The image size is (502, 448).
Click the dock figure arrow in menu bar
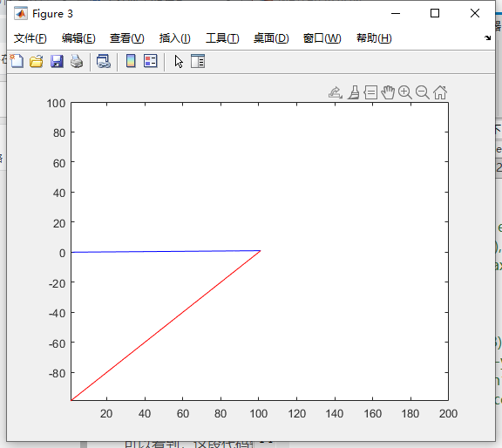[487, 37]
